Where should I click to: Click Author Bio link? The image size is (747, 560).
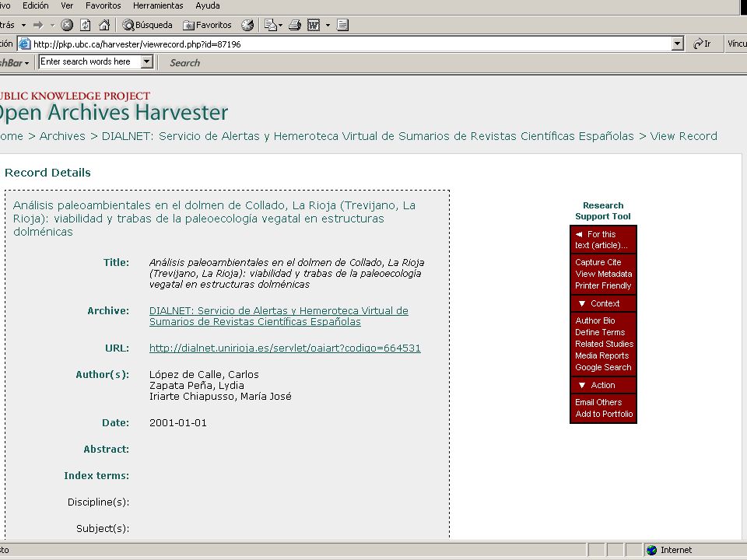coord(595,320)
